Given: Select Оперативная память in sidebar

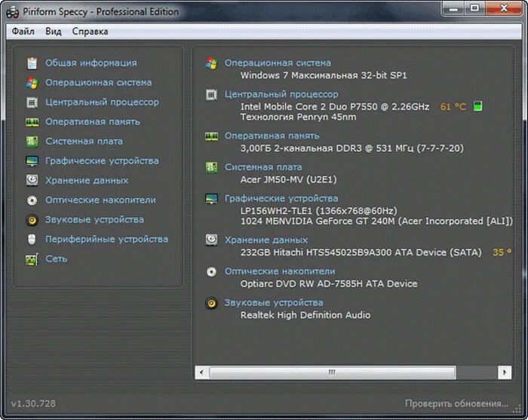Looking at the screenshot, I should (x=93, y=121).
